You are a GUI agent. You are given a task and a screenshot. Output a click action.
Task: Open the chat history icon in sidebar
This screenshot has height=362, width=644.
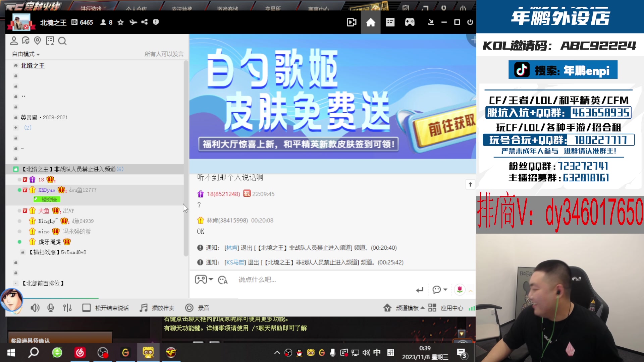25,41
